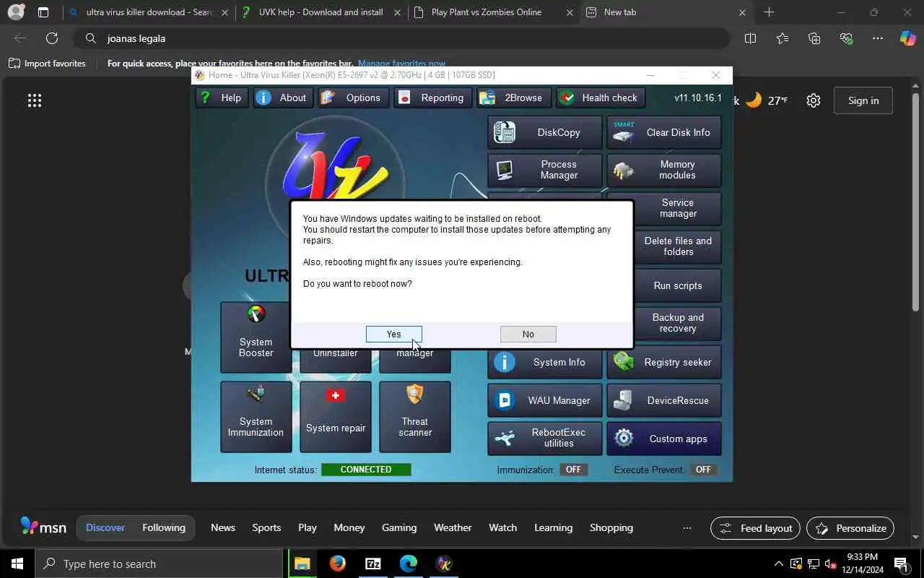Image resolution: width=924 pixels, height=578 pixels.
Task: Open Feed layout options
Action: tap(756, 528)
